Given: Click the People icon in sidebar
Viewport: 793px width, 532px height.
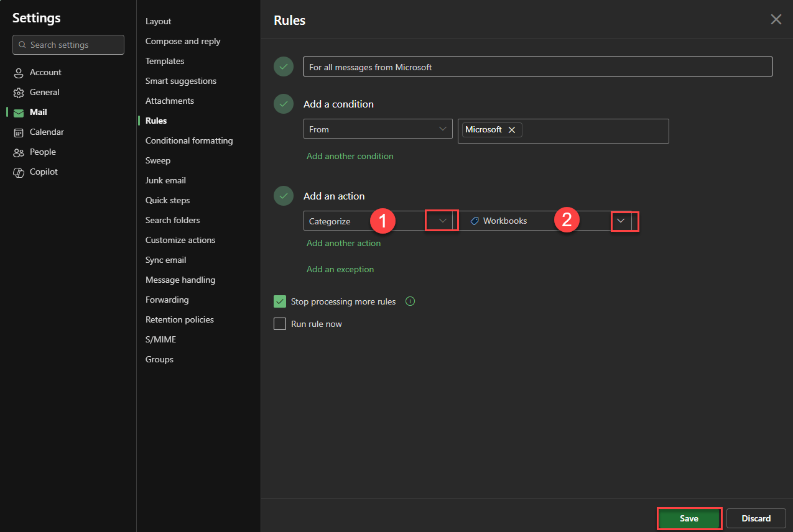Looking at the screenshot, I should click(19, 152).
